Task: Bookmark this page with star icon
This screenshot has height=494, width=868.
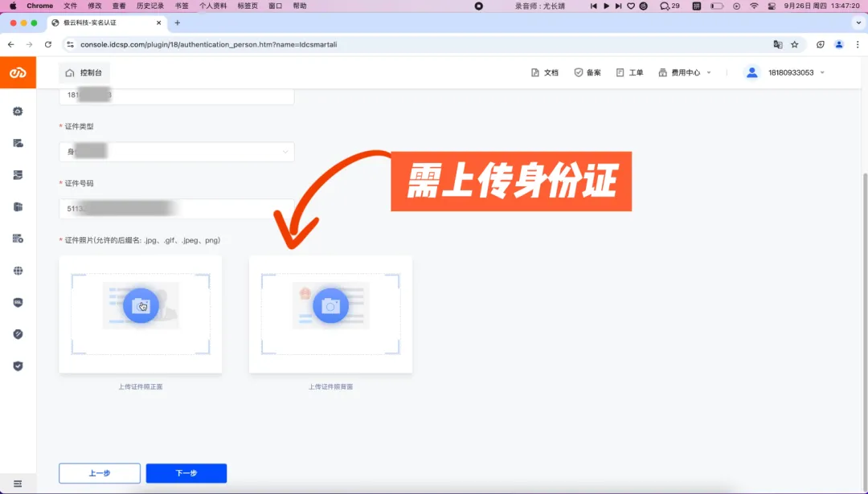Action: pos(794,44)
